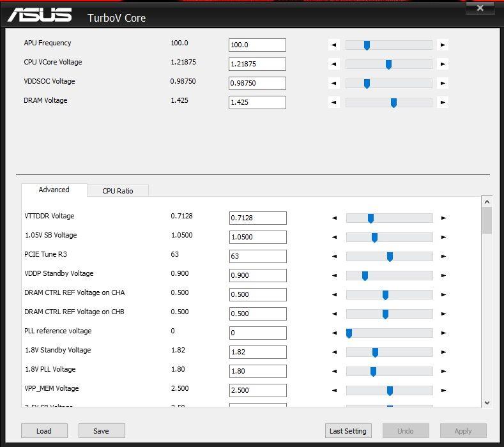Focus the CPU VCore Voltage input box
The width and height of the screenshot is (504, 447).
point(257,64)
